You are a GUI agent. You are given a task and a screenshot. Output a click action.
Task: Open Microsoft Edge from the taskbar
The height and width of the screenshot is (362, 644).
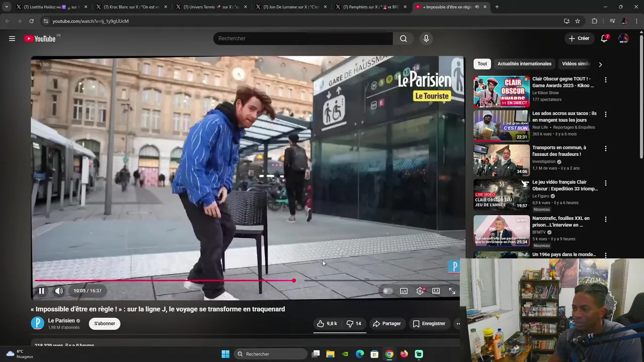coord(360,354)
